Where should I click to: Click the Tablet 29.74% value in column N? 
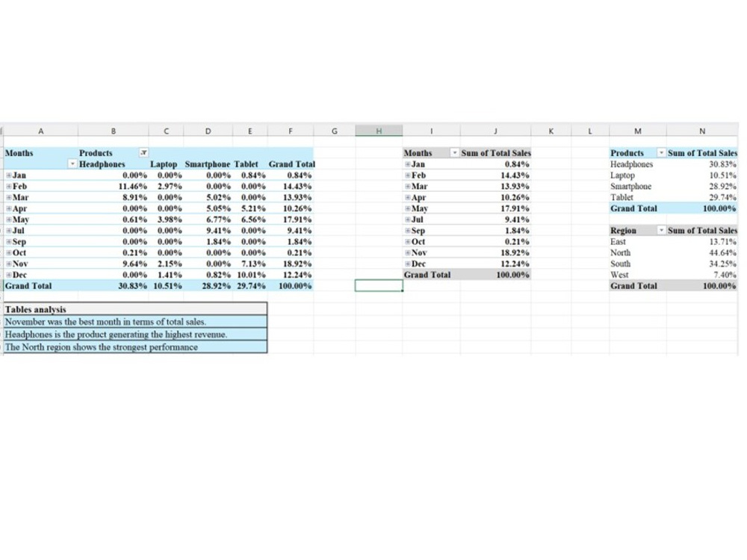702,198
